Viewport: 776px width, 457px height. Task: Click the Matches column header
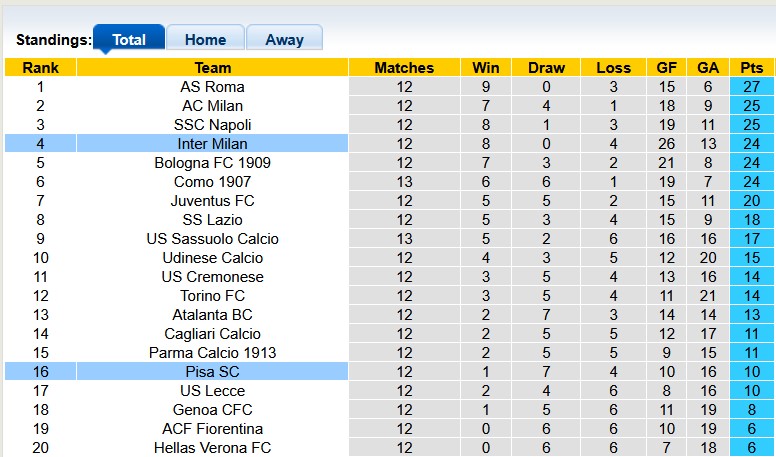pos(404,68)
